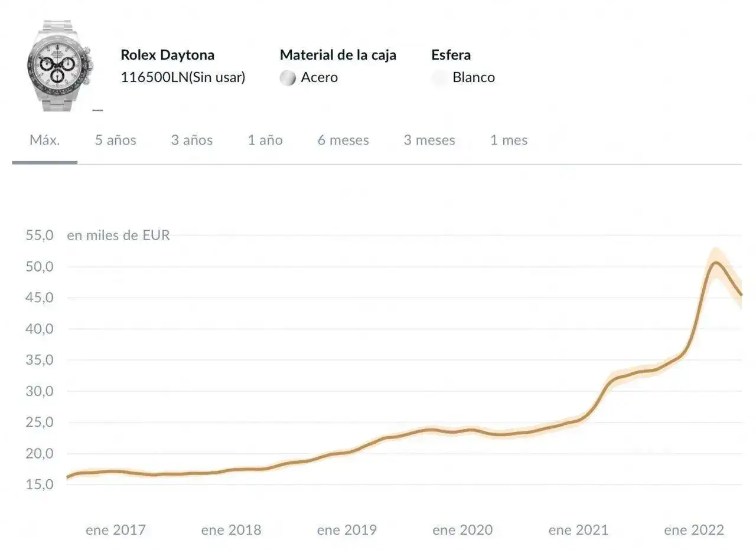Click the Blanco dial color swatch
756x550 pixels.
pos(440,78)
